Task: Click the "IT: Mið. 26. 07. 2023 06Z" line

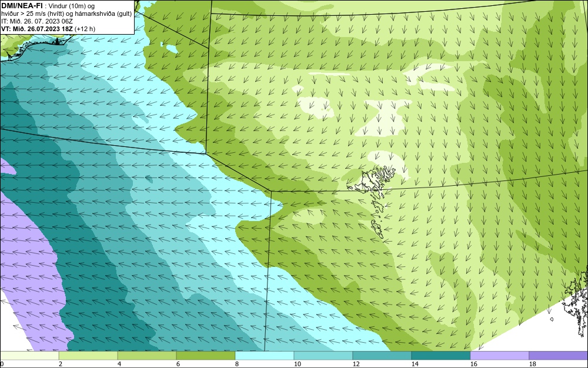Action: (36, 21)
